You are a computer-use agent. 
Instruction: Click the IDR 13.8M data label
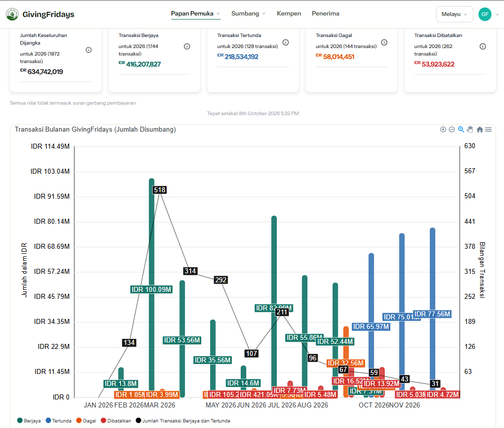pyautogui.click(x=121, y=383)
